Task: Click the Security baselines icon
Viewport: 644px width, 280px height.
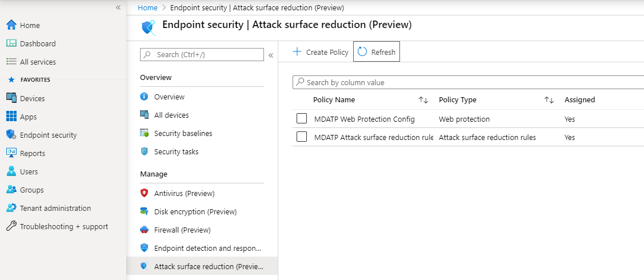Action: [145, 133]
